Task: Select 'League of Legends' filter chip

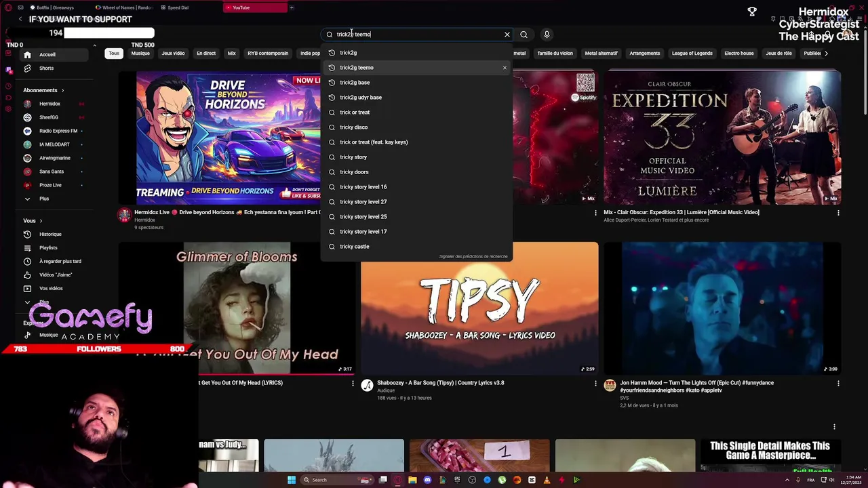Action: point(692,53)
